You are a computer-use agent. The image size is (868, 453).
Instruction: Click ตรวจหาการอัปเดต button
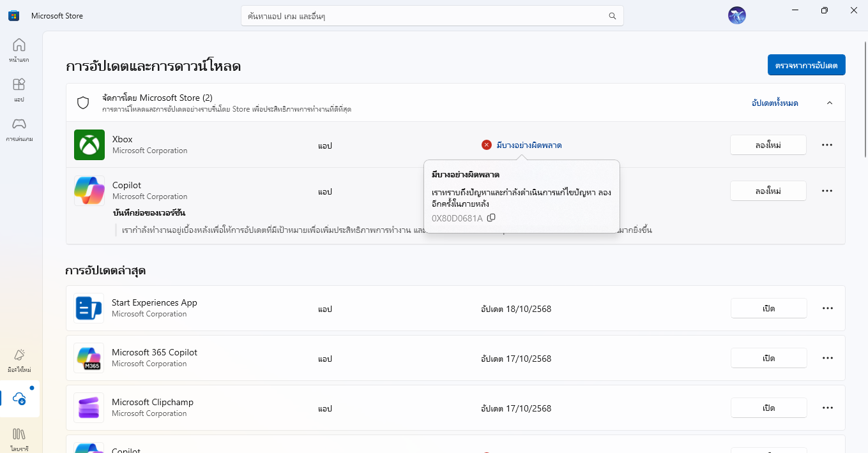point(806,65)
